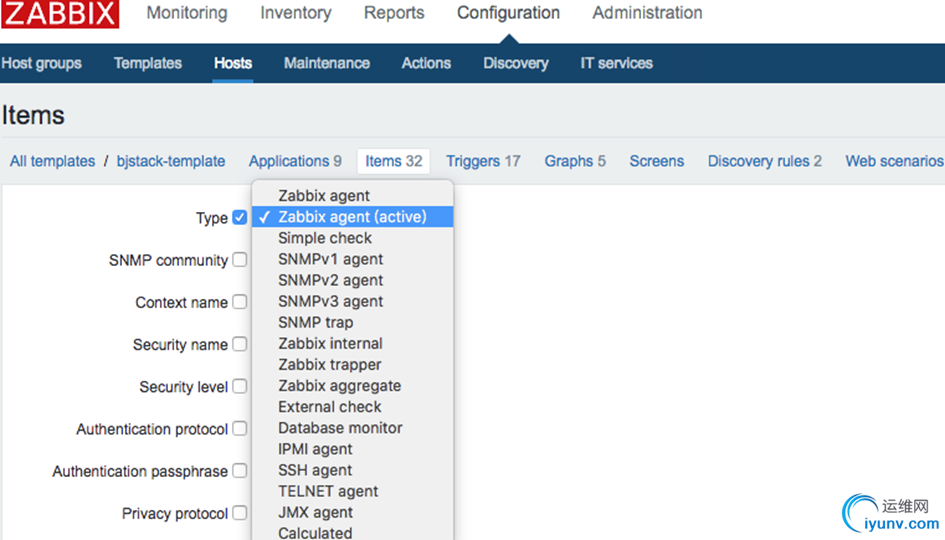Screen dimensions: 945x540
Task: Click the ZABBIX logo
Action: [60, 14]
